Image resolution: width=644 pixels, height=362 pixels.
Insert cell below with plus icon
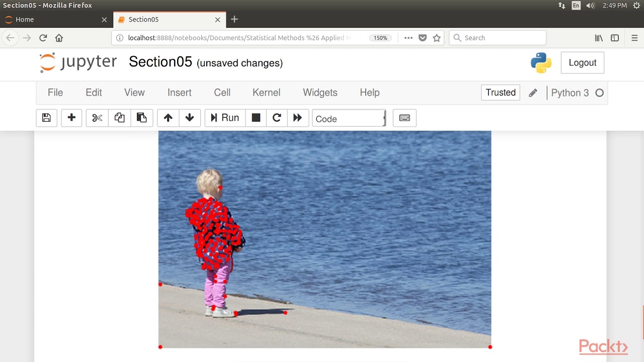pyautogui.click(x=71, y=118)
